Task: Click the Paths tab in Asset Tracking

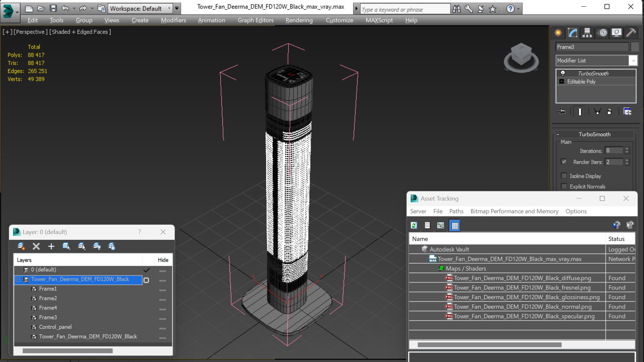Action: coord(456,211)
